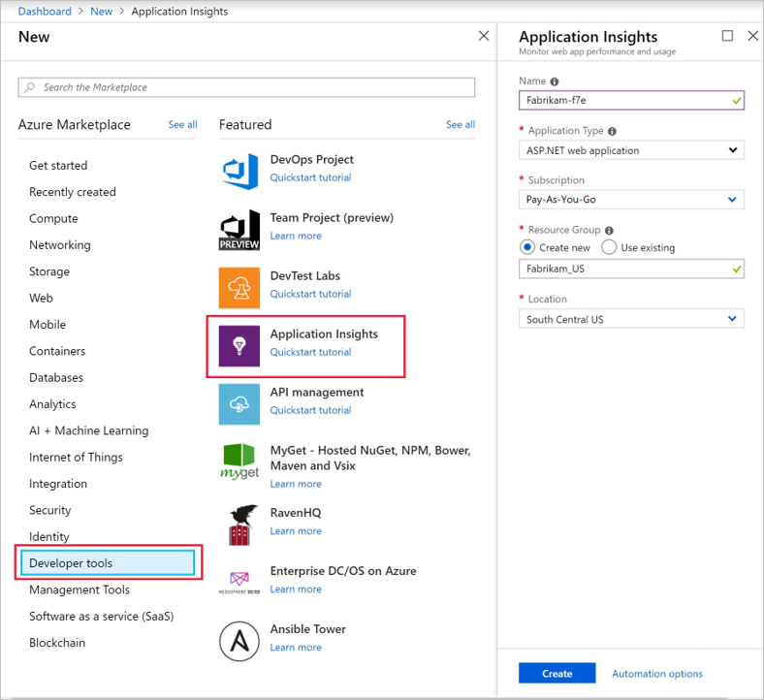Open the Subscription dropdown
The image size is (764, 700).
point(631,199)
